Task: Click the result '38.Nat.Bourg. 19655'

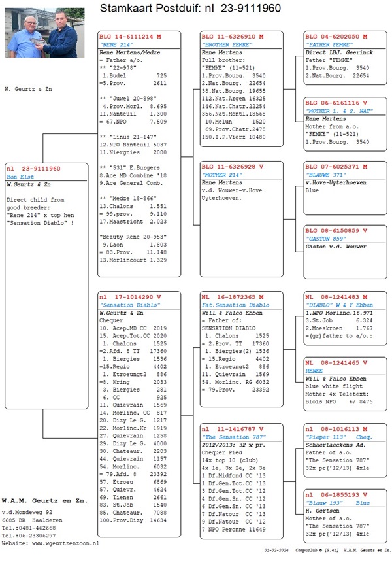Action: click(233, 91)
